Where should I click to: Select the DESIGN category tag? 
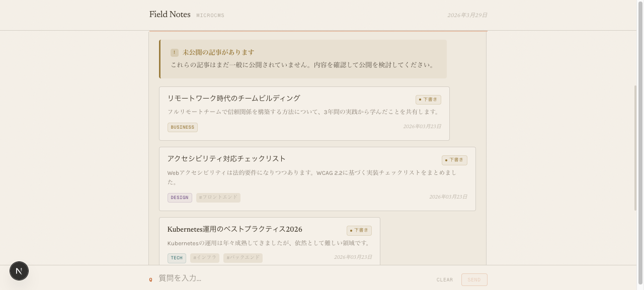[x=180, y=198]
